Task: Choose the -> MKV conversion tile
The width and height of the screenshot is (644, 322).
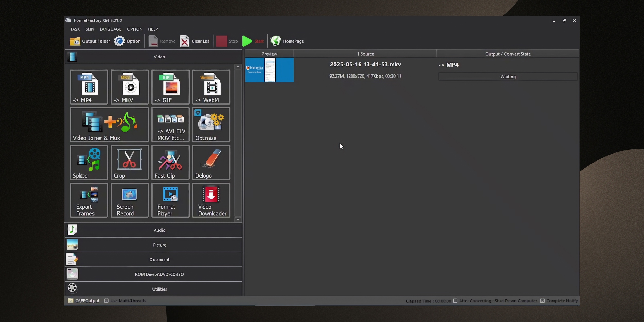Action: point(130,87)
